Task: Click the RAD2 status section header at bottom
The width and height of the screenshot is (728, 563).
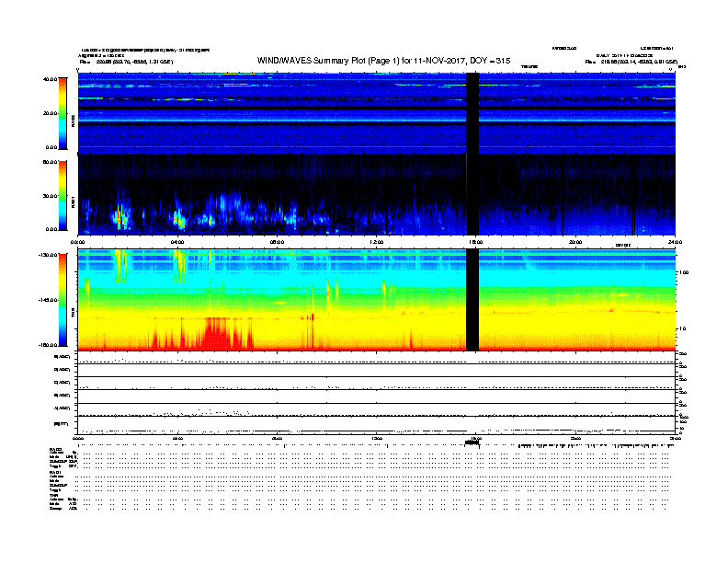Action: pyautogui.click(x=56, y=450)
